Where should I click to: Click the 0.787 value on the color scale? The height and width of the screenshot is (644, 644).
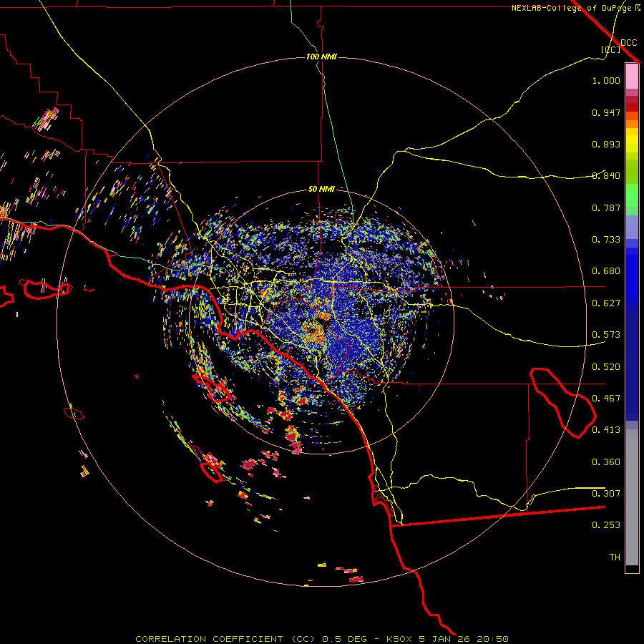tap(606, 208)
